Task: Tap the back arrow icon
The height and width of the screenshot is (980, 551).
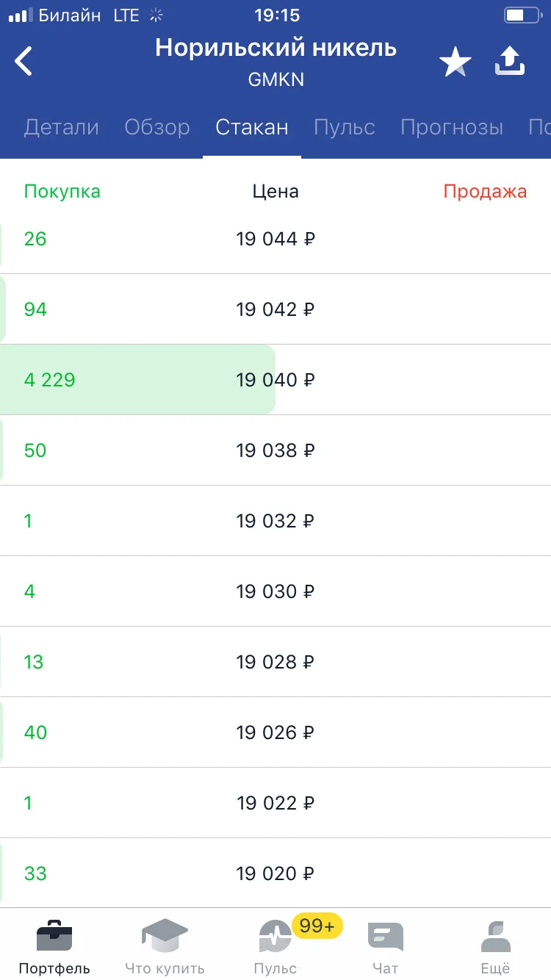Action: [24, 62]
